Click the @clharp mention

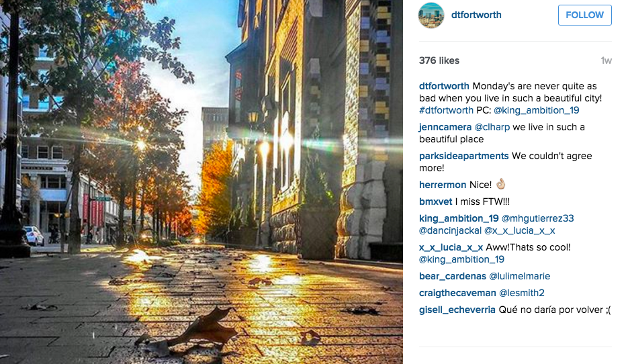click(x=492, y=127)
